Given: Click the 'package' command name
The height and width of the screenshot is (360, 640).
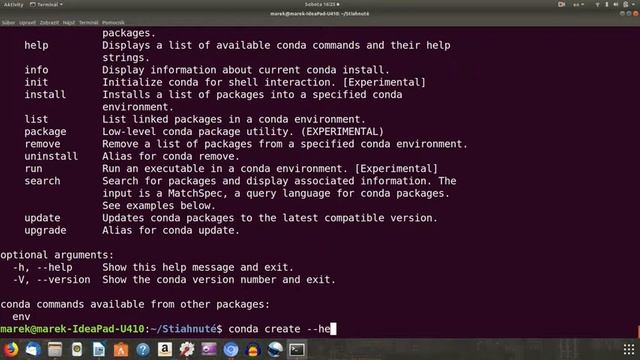Looking at the screenshot, I should click(45, 132).
